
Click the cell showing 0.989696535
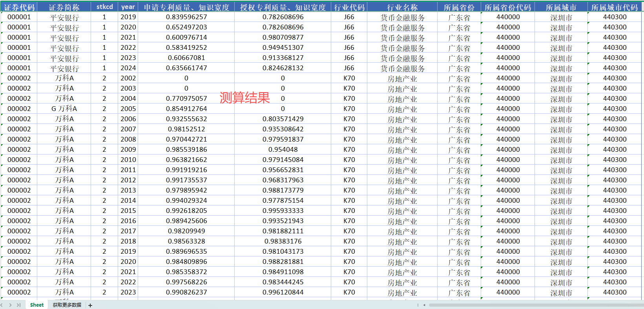[x=186, y=251]
